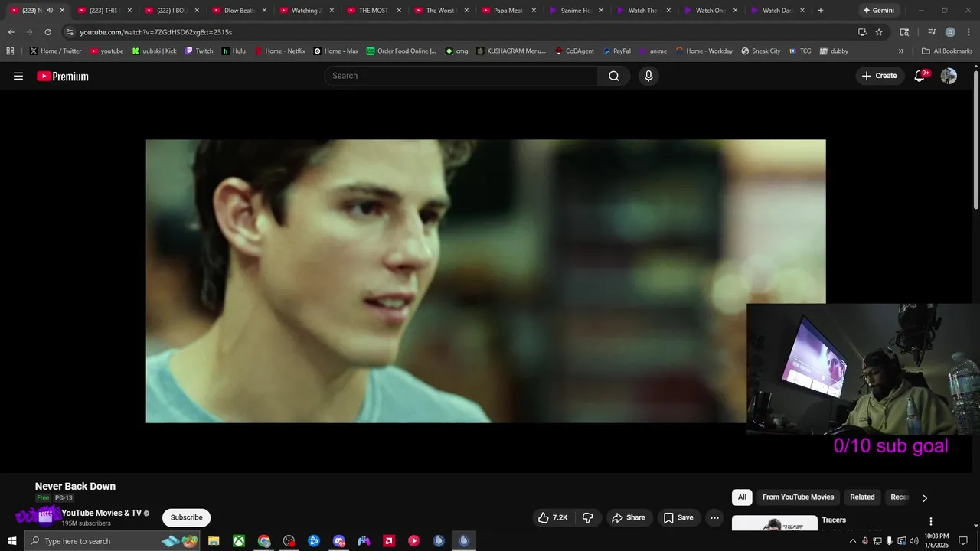The width and height of the screenshot is (980, 551).
Task: Reload the page in Chrome
Action: (x=47, y=32)
